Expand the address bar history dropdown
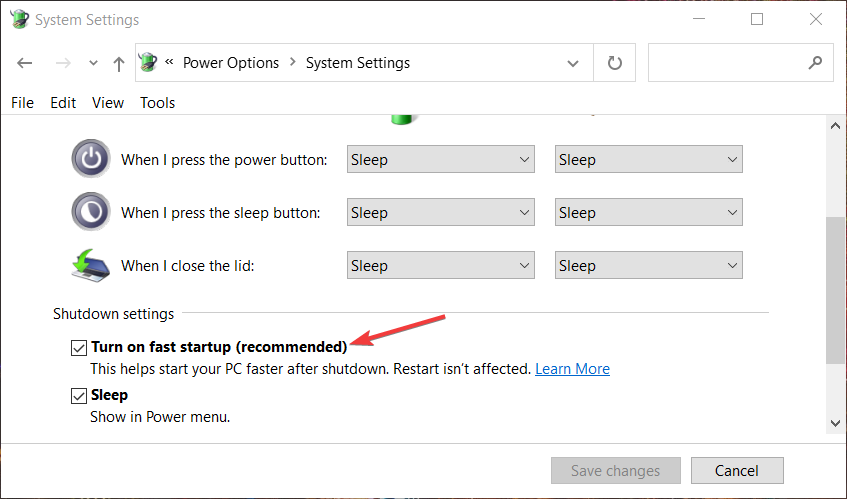Screen dimensions: 847x499 (574, 63)
